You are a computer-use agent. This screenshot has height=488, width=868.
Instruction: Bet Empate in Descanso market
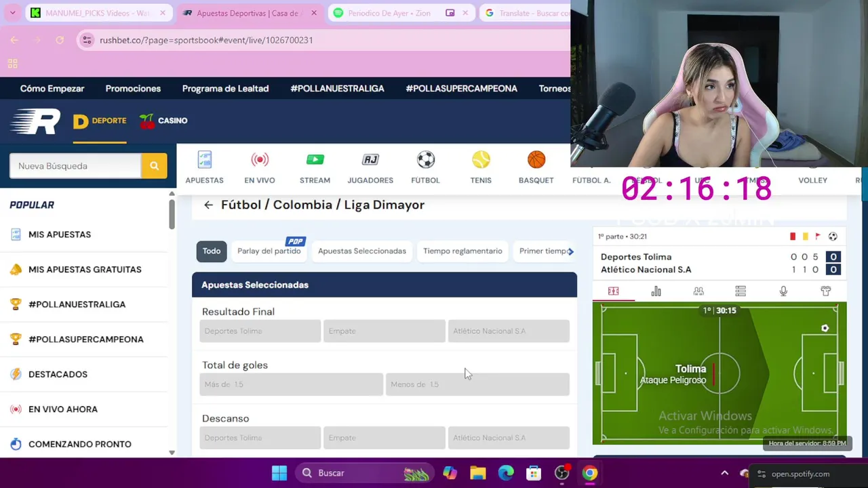coord(384,438)
